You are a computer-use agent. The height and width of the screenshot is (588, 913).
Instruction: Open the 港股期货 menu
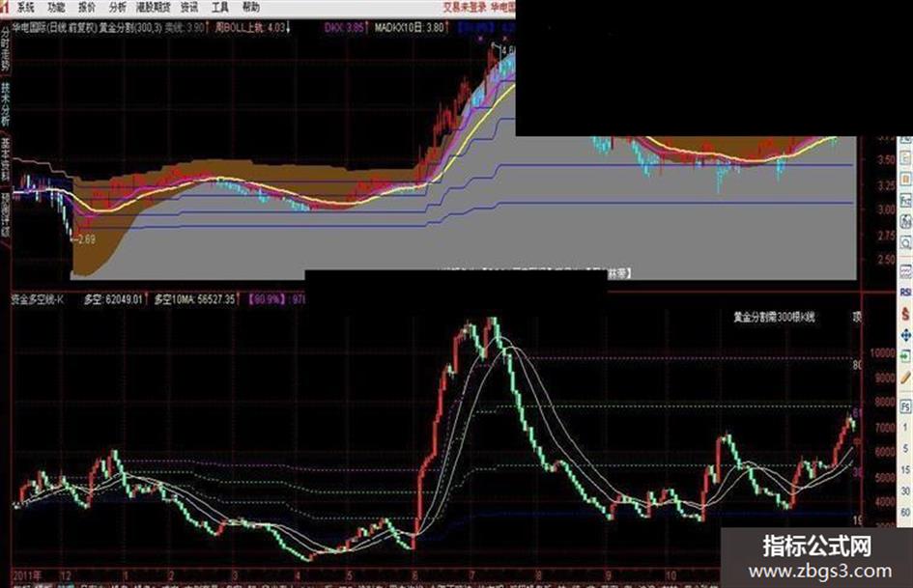(x=154, y=8)
